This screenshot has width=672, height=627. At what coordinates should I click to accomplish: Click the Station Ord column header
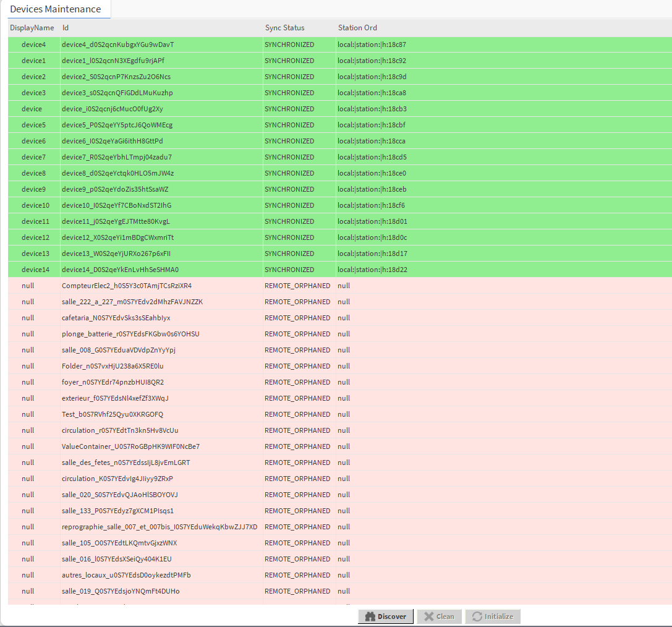[x=357, y=28]
